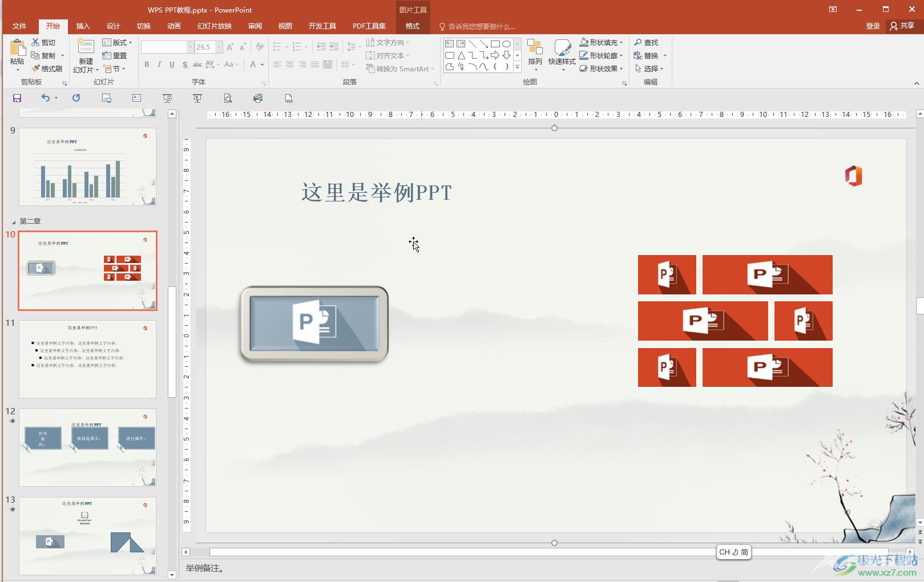Insert a new slide via 新建幻灯片 icon
Screen dimensions: 924x582
click(86, 47)
